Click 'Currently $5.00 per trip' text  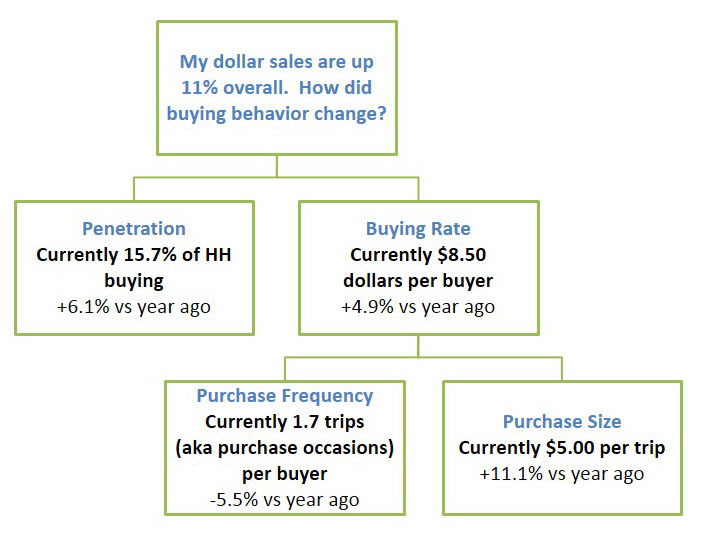(x=562, y=448)
